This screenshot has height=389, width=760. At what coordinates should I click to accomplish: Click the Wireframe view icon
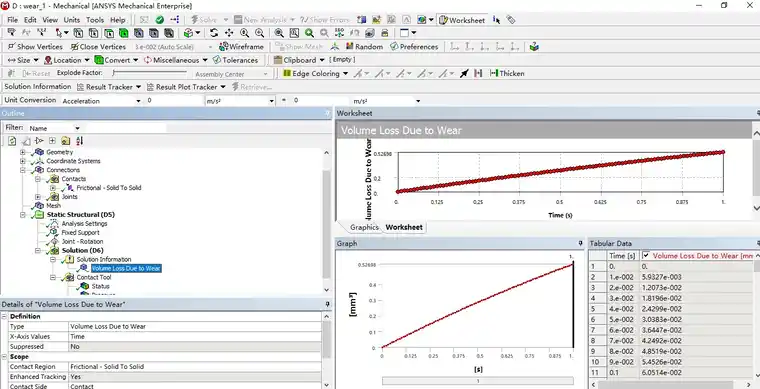click(x=224, y=47)
